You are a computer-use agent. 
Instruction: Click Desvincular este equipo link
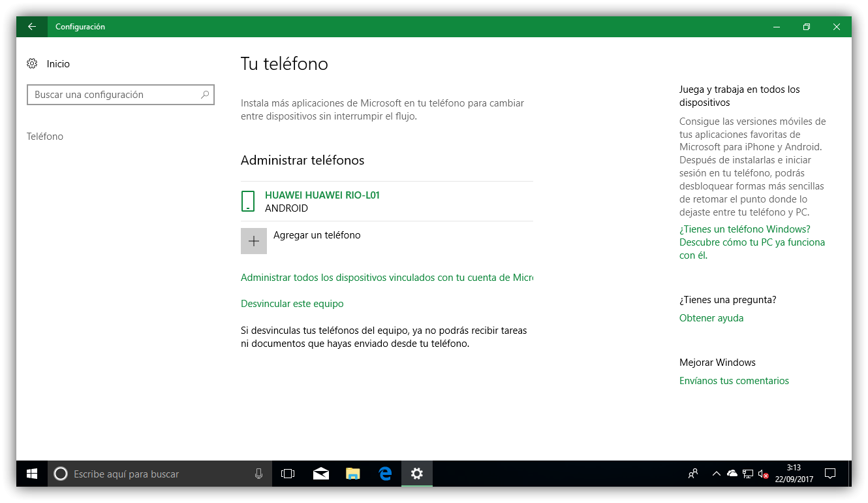coord(292,304)
